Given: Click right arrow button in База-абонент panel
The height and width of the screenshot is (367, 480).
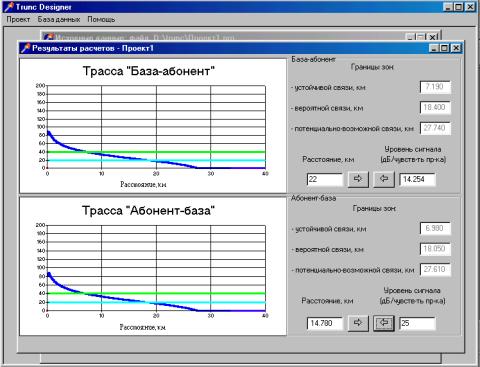Looking at the screenshot, I should [358, 179].
